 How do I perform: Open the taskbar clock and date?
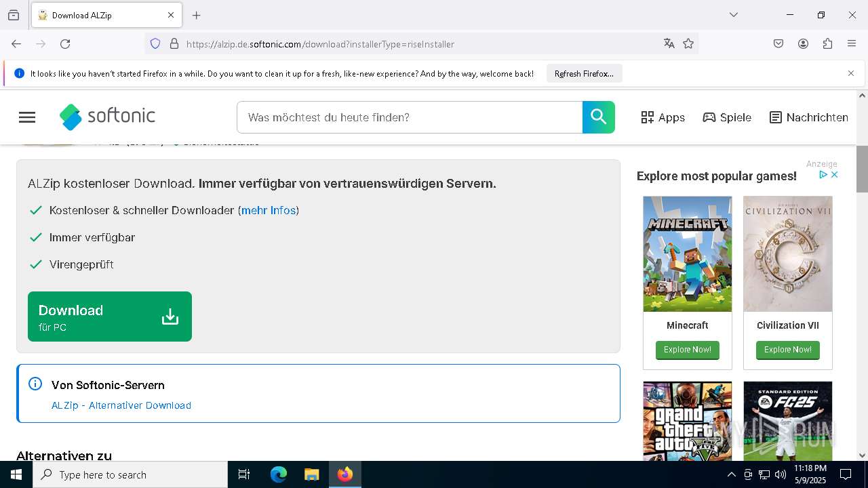[x=810, y=474]
